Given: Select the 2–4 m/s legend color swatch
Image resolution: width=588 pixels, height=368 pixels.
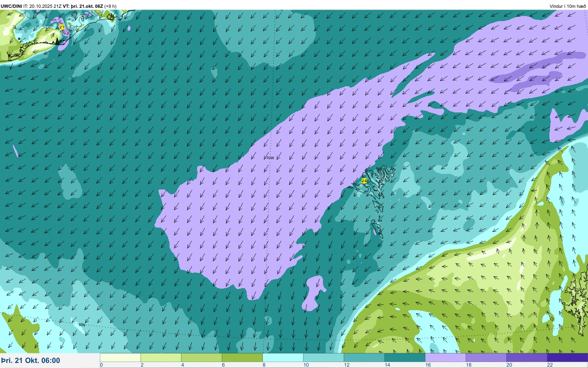Looking at the screenshot, I should (161, 357).
